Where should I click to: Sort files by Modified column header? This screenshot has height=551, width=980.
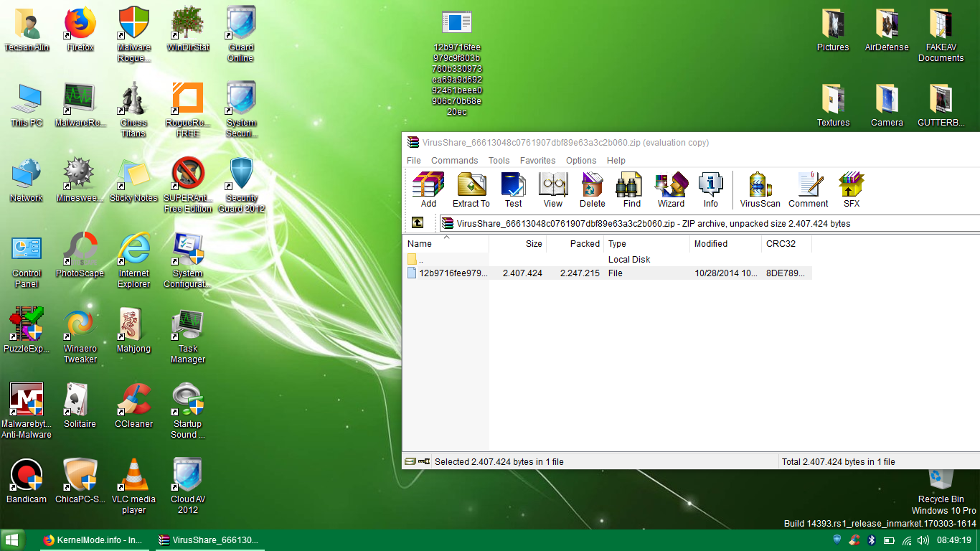725,244
